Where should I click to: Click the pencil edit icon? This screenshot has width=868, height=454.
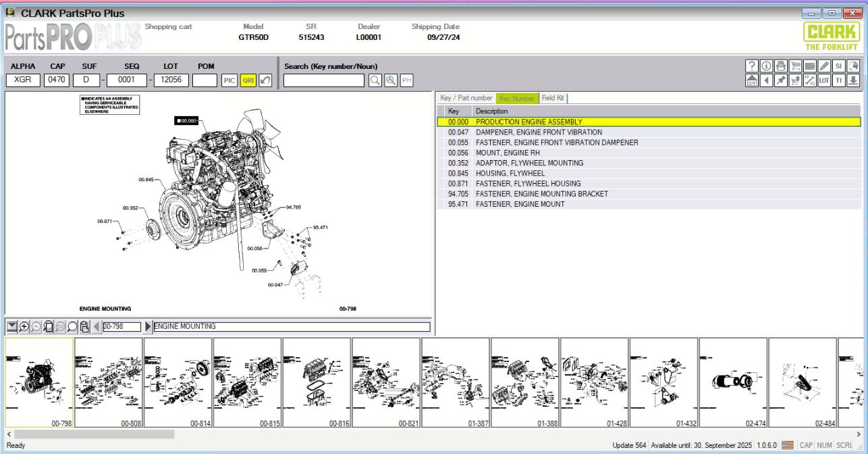(824, 66)
